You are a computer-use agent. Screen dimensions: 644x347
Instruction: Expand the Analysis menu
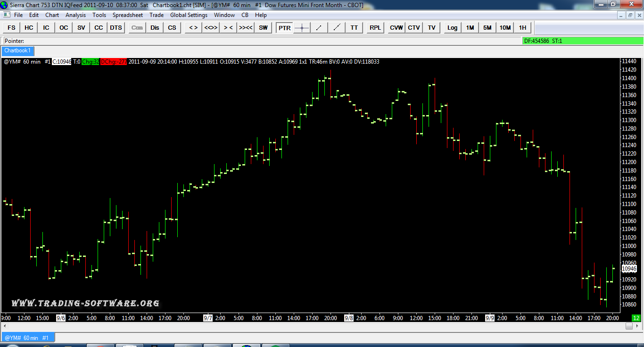[x=75, y=15]
